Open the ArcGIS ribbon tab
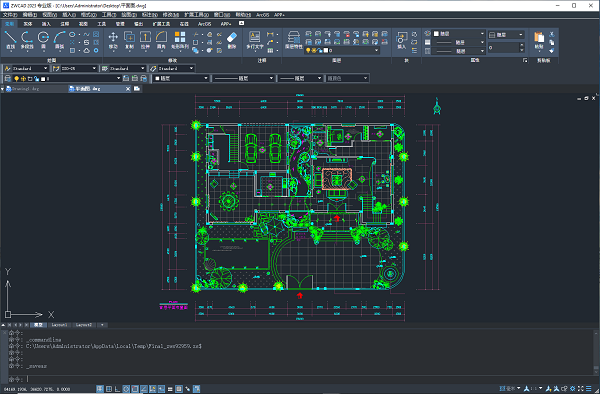Image resolution: width=600 pixels, height=394 pixels. click(x=204, y=24)
